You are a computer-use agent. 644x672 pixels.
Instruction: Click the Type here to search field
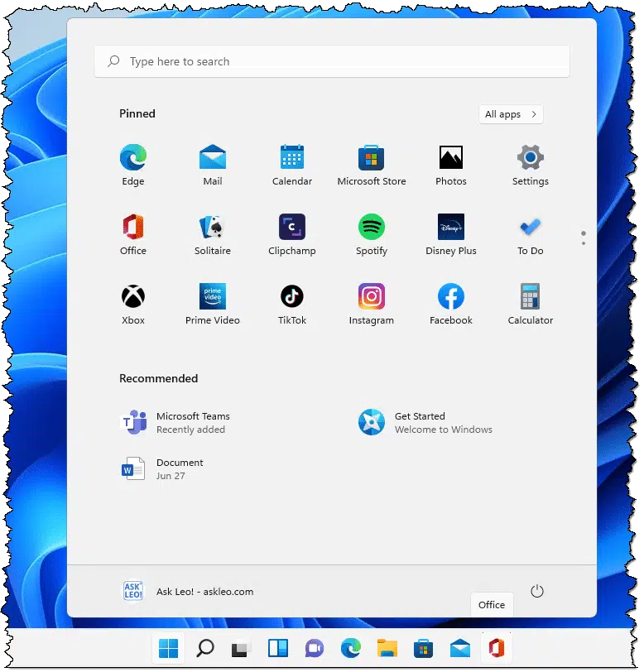pyautogui.click(x=332, y=61)
